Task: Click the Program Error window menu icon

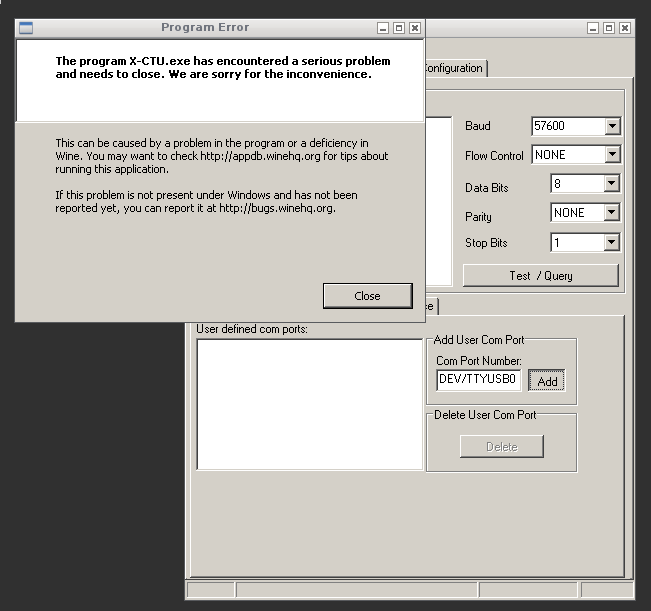Action: [26, 28]
